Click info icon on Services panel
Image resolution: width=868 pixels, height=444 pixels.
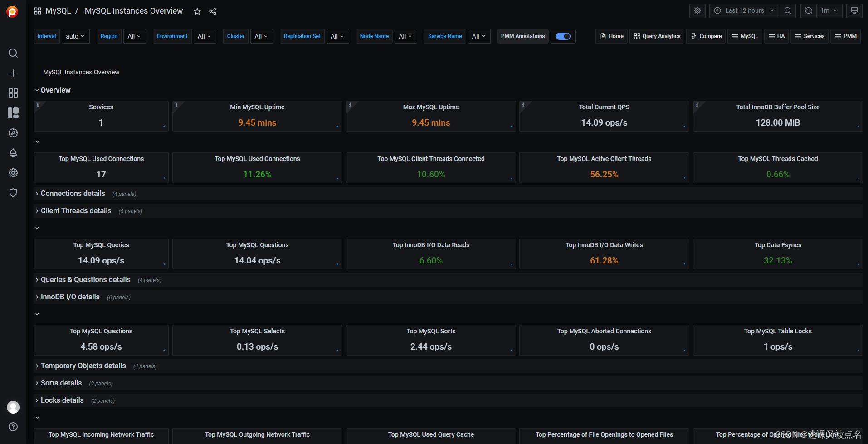(x=38, y=105)
